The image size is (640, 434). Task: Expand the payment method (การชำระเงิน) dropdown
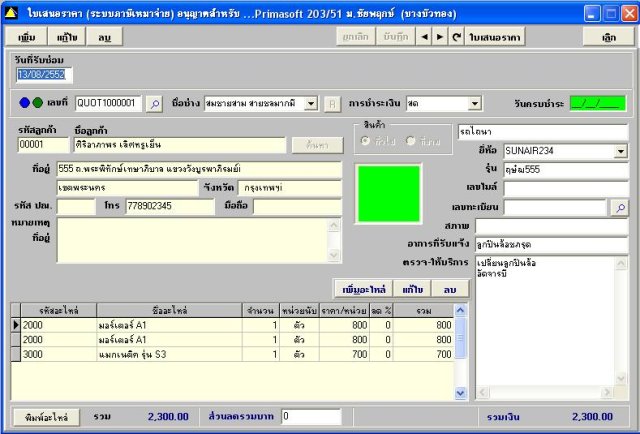click(474, 104)
